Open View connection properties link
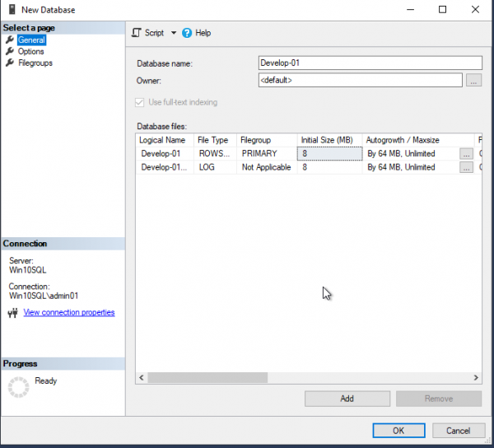494x448 pixels. (69, 312)
